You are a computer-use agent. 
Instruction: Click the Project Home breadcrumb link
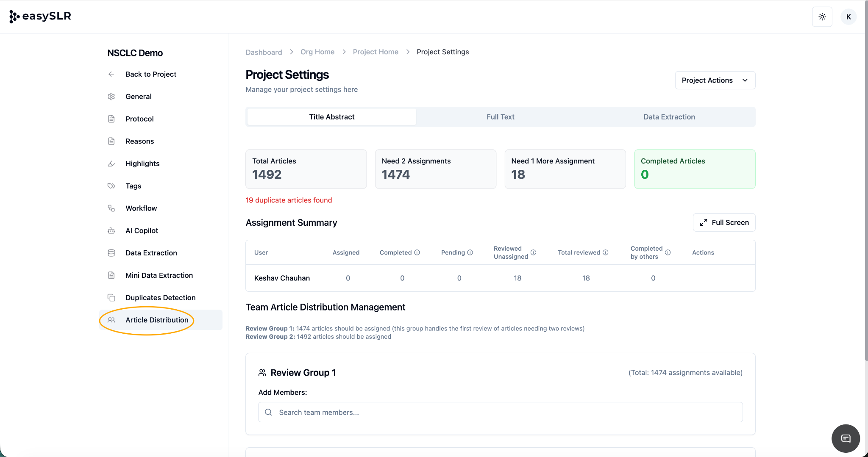376,52
